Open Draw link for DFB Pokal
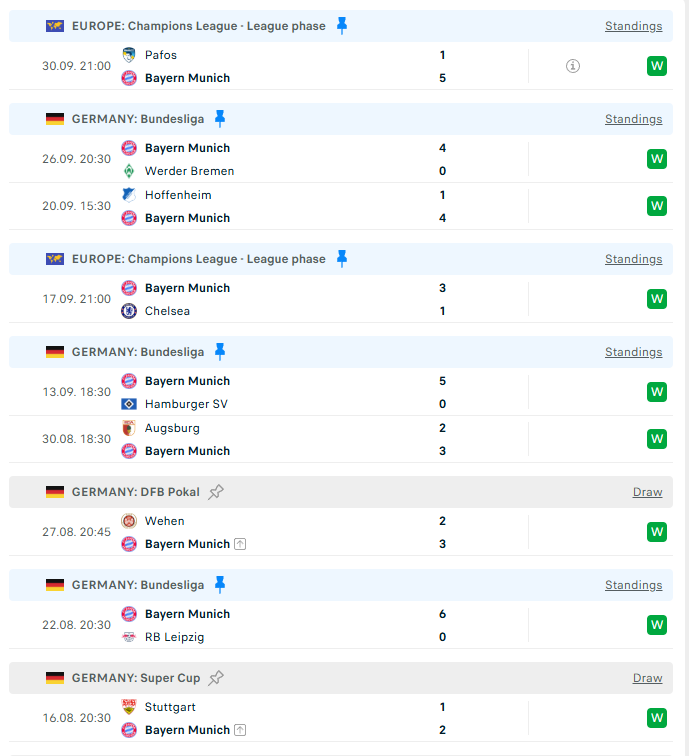 point(647,492)
